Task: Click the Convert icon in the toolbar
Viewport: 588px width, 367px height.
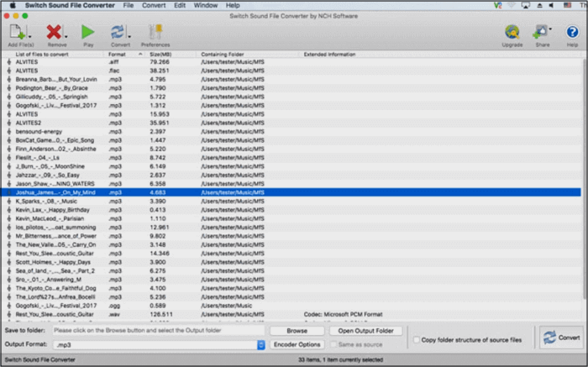Action: 118,32
